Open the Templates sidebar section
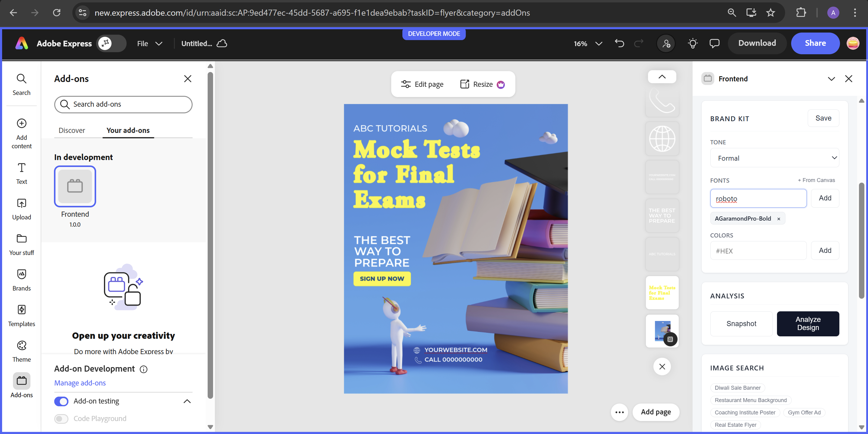This screenshot has width=868, height=434. click(21, 315)
